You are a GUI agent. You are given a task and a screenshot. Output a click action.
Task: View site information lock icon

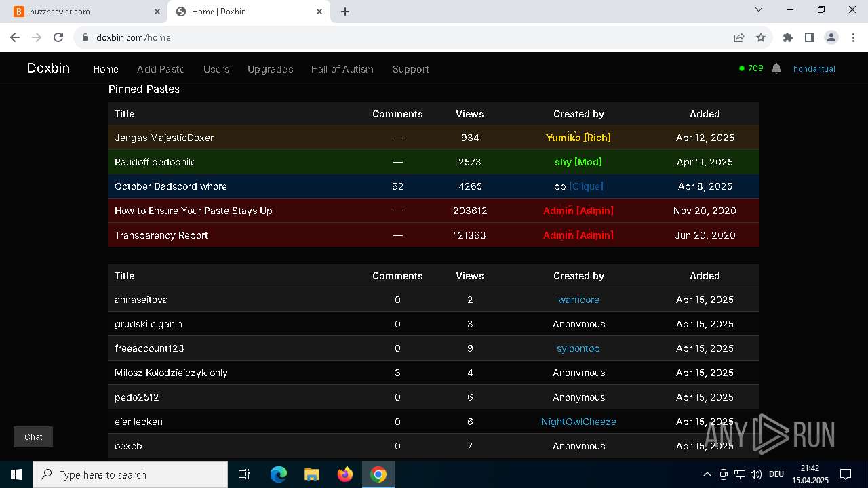click(85, 37)
